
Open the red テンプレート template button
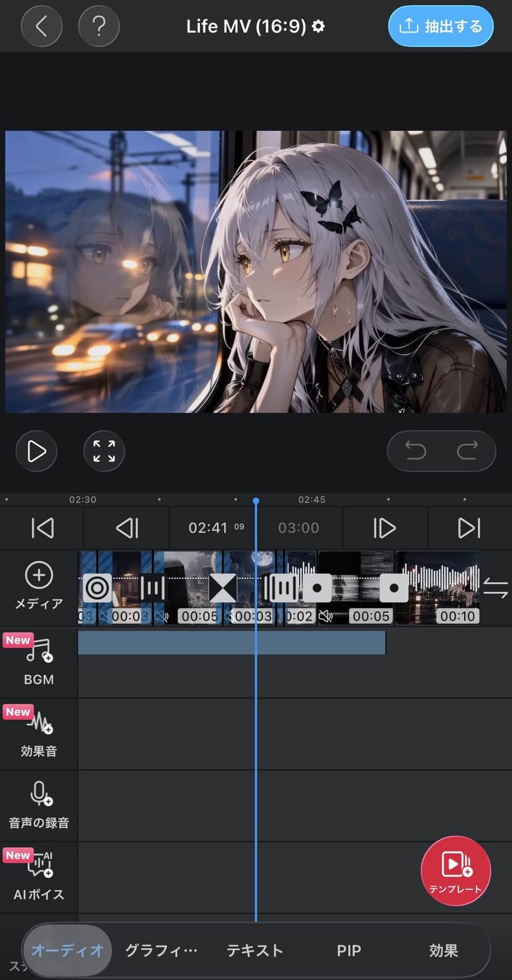[x=456, y=871]
